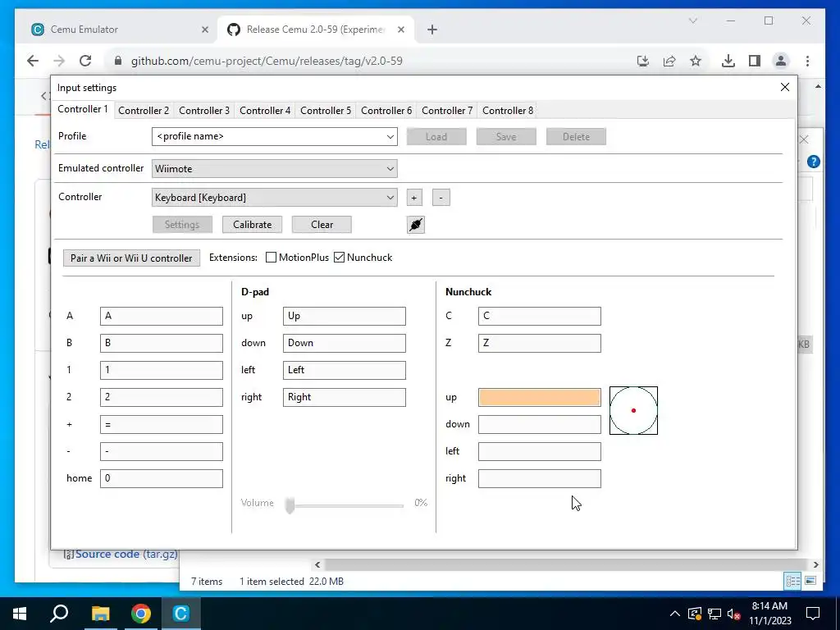Open the notification center
The image size is (840, 630).
(x=813, y=614)
